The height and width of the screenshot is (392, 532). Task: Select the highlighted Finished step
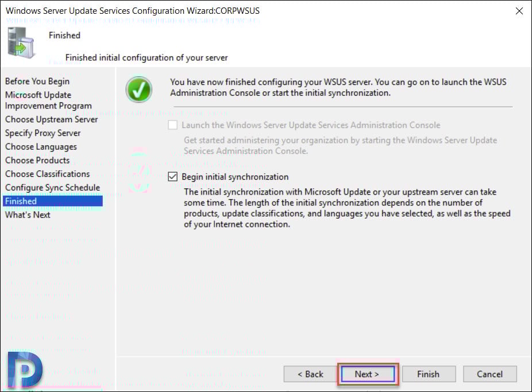click(x=53, y=201)
